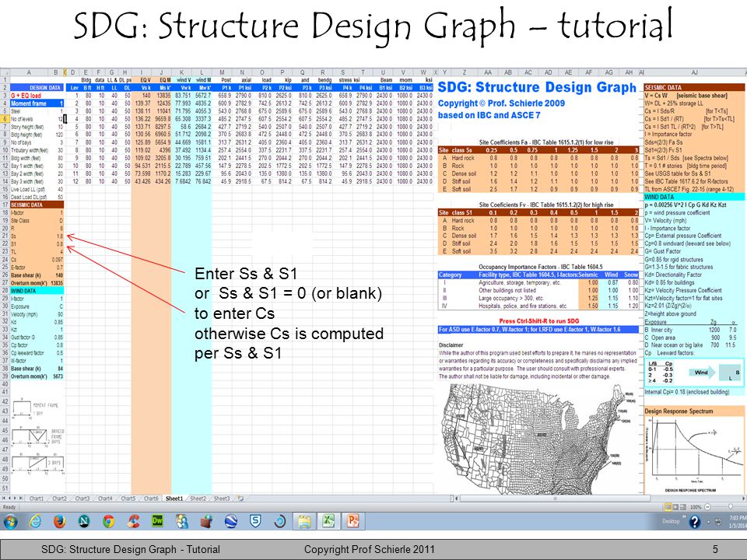
Task: Launch Dreamweaver from the taskbar
Action: 157,521
